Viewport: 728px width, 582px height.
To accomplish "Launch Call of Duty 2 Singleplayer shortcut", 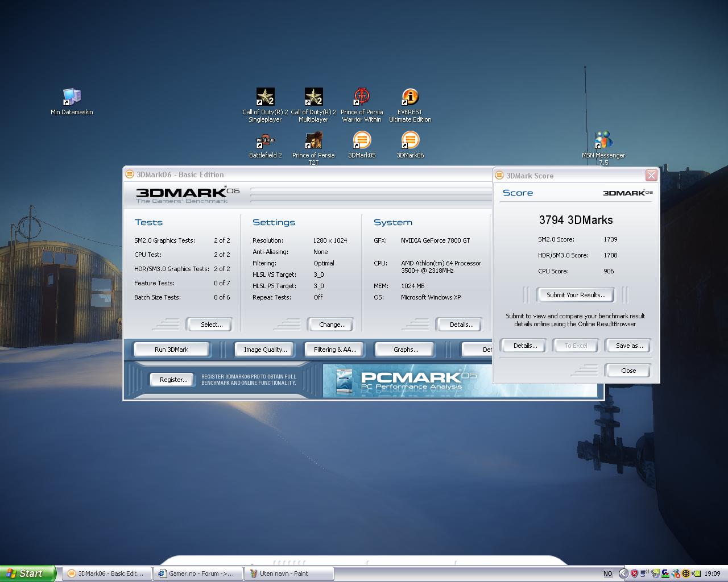I will coord(265,105).
